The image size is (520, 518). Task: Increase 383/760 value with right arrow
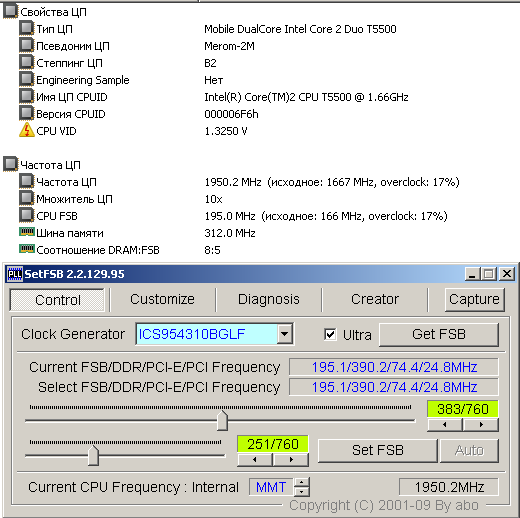click(481, 425)
